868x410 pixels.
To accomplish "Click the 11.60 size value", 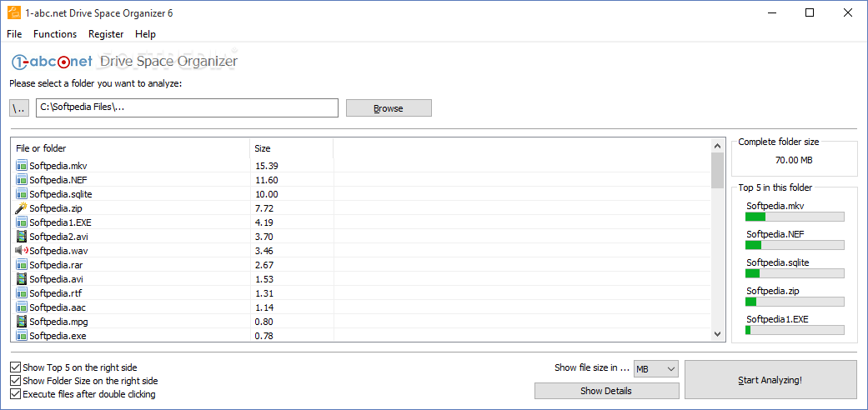I will (267, 180).
